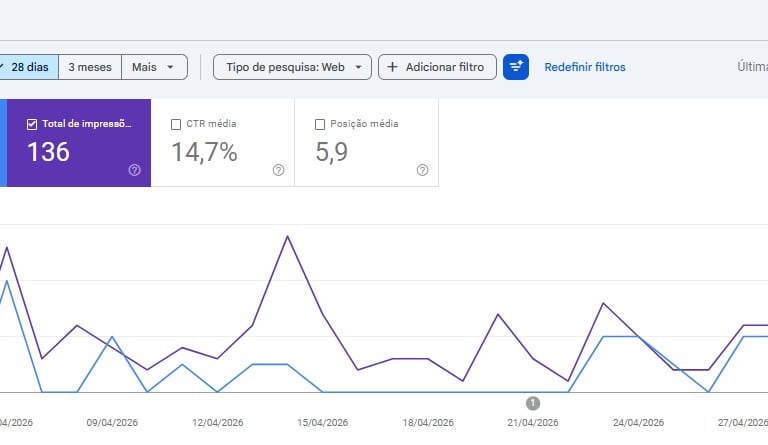Open help icon on Posição média card
Image resolution: width=768 pixels, height=445 pixels.
[x=422, y=170]
